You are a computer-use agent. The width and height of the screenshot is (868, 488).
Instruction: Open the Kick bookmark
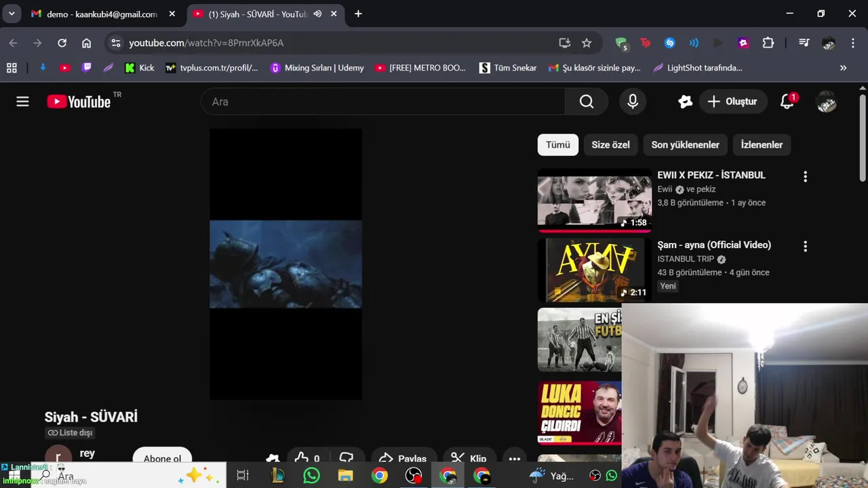pyautogui.click(x=140, y=68)
